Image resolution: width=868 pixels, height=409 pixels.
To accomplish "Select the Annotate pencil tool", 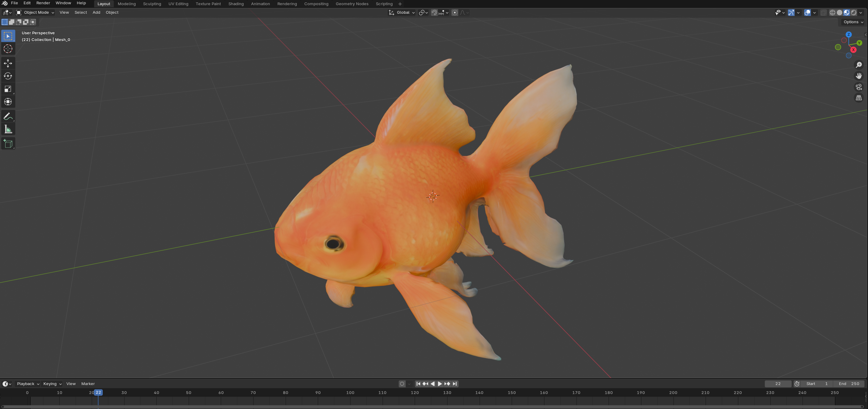I will point(8,116).
